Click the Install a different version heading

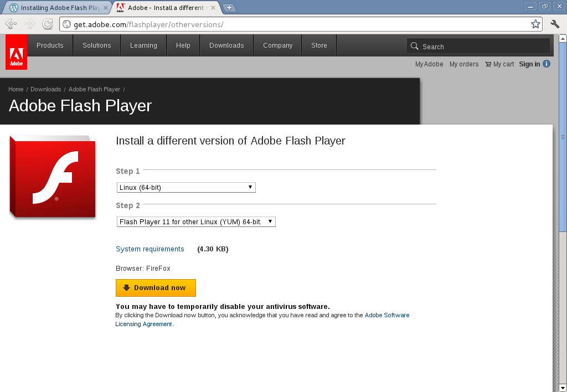point(231,140)
